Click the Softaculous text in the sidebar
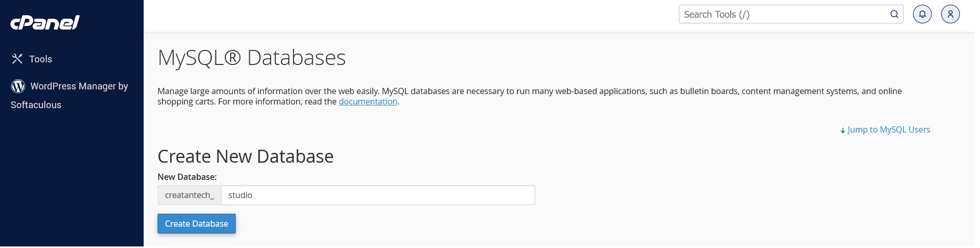980x248 pixels. click(x=36, y=105)
